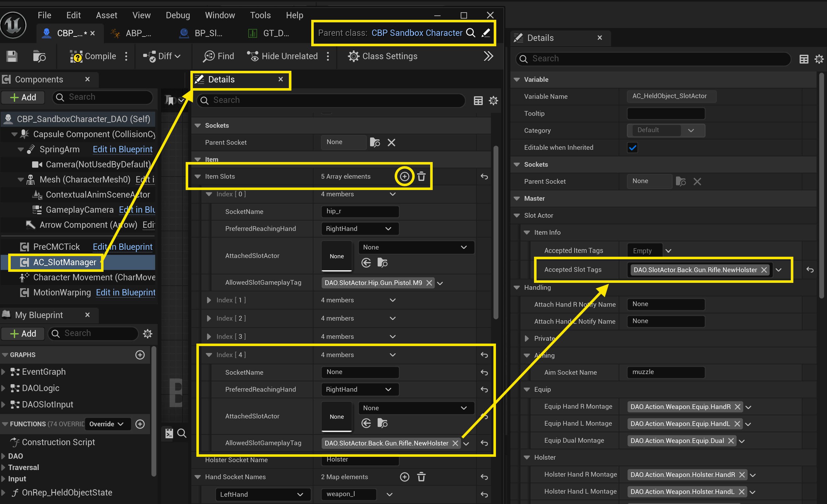827x504 pixels.
Task: Toggle Editable when Inherited checkbox
Action: pyautogui.click(x=632, y=148)
